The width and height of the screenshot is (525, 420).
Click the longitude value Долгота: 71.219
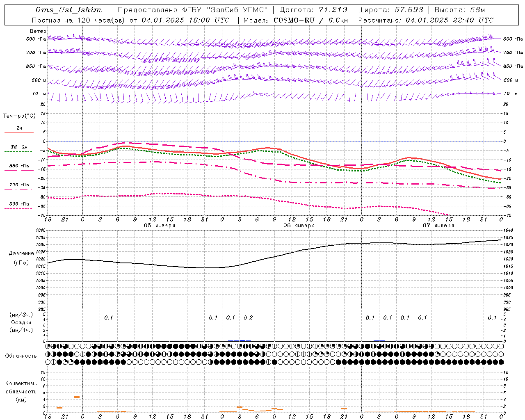pyautogui.click(x=313, y=10)
